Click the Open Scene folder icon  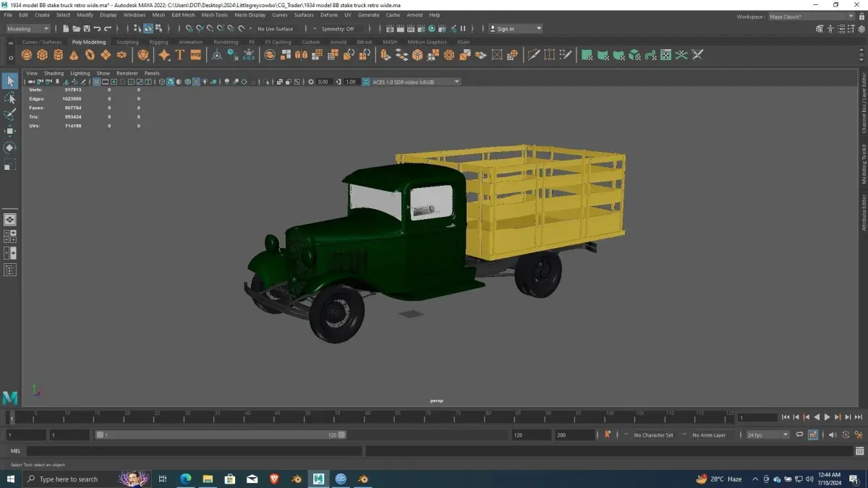(76, 29)
